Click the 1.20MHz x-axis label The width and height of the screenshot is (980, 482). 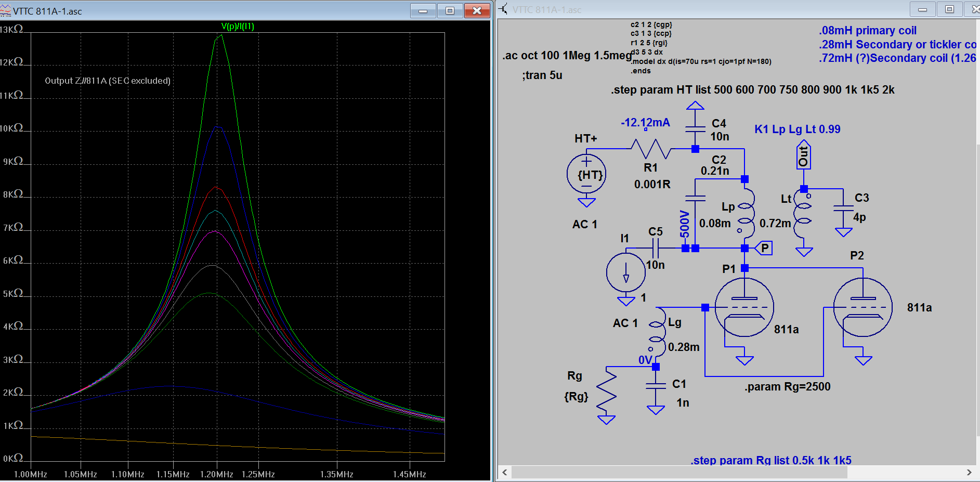(x=217, y=474)
